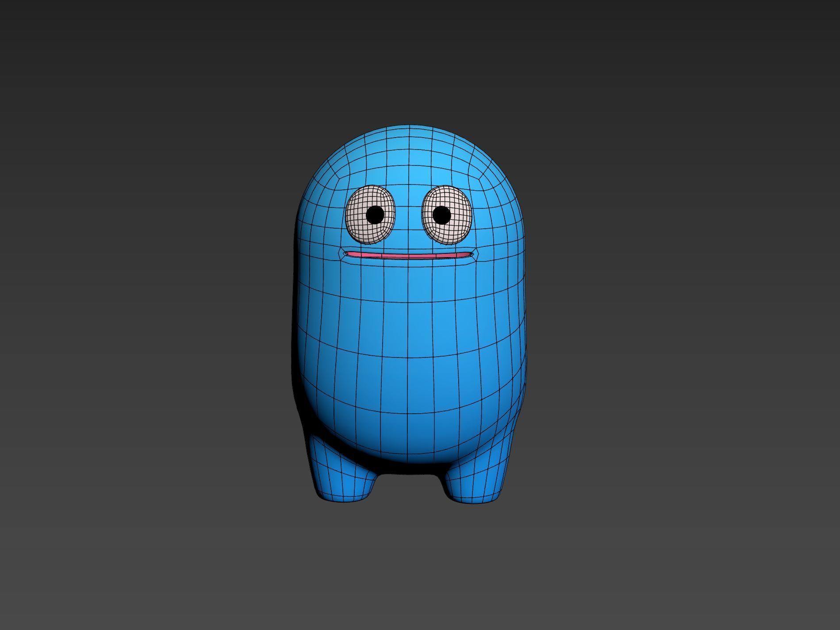Select the black pupil of the left eye
This screenshot has width=840, height=630.
(375, 215)
